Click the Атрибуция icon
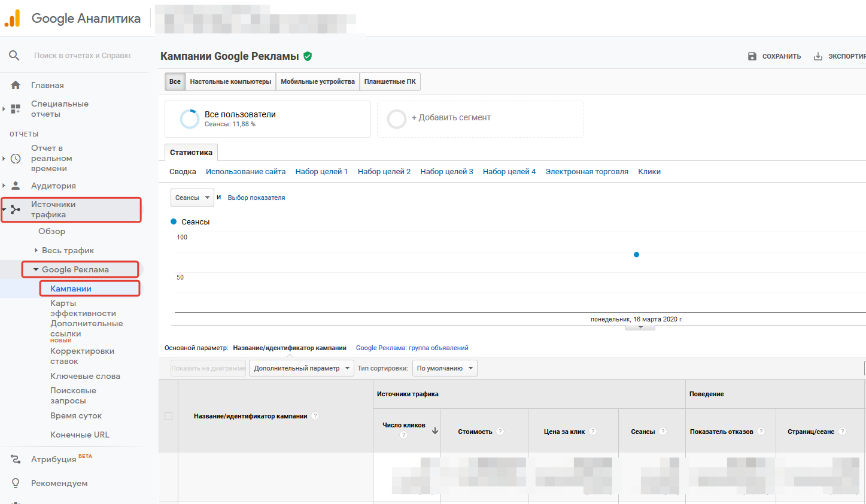866x504 pixels. pyautogui.click(x=16, y=459)
